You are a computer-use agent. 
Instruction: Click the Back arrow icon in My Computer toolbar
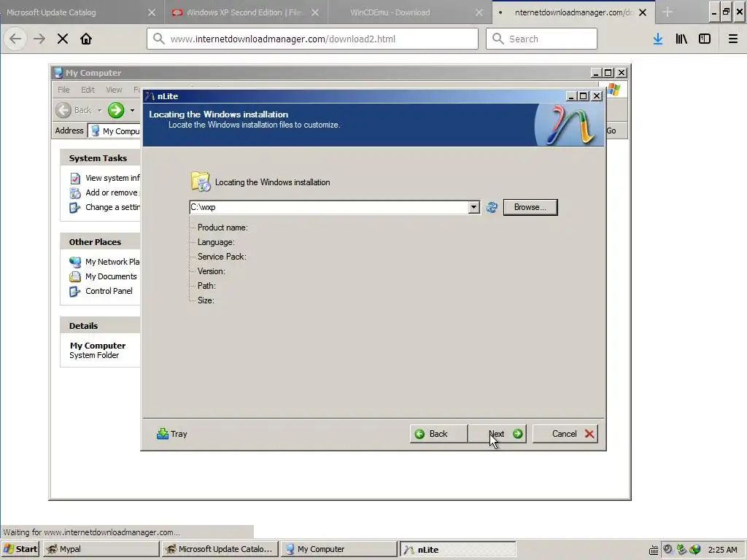(63, 111)
